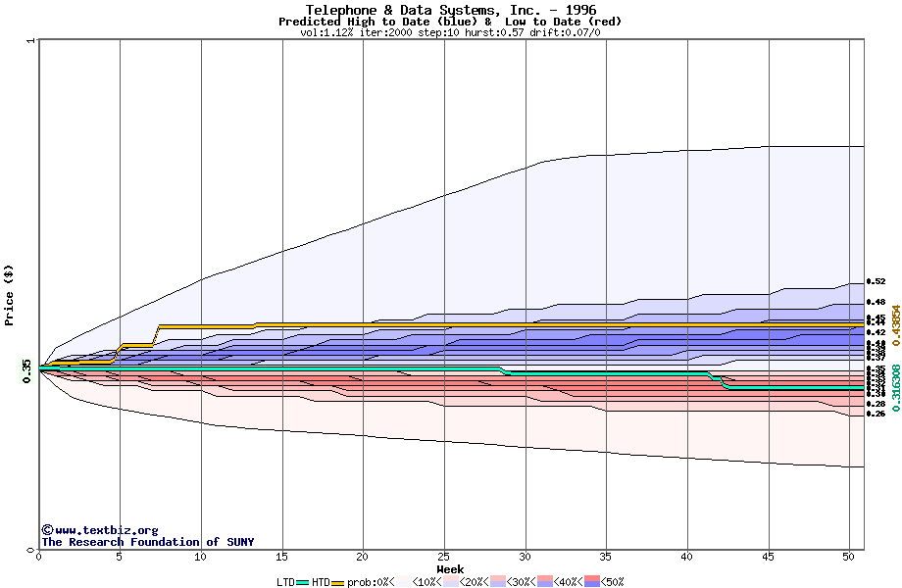Click the yellow HTD legend swatch
902x588 pixels.
pyautogui.click(x=337, y=583)
